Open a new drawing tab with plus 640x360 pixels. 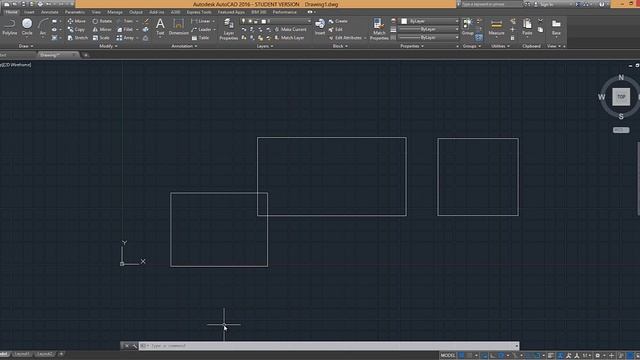coord(85,55)
